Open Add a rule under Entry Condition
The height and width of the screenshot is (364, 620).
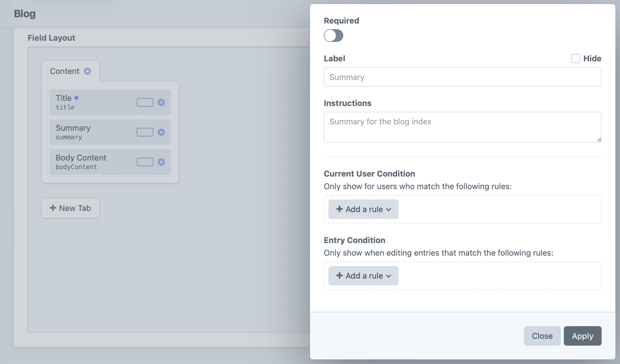click(x=363, y=276)
